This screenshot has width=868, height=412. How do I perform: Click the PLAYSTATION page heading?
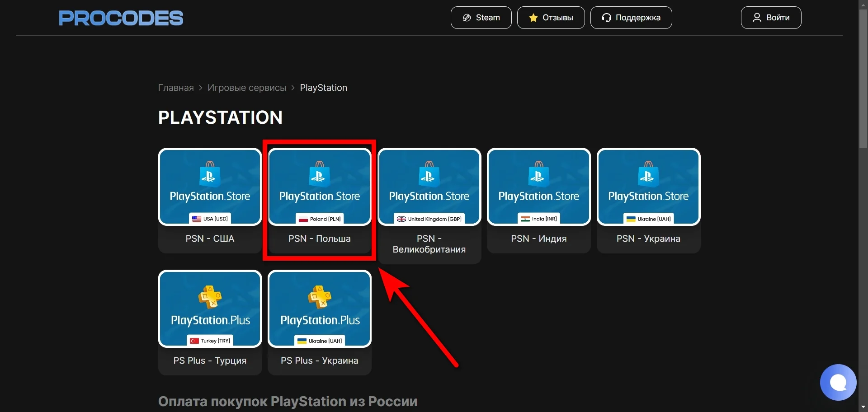(221, 117)
